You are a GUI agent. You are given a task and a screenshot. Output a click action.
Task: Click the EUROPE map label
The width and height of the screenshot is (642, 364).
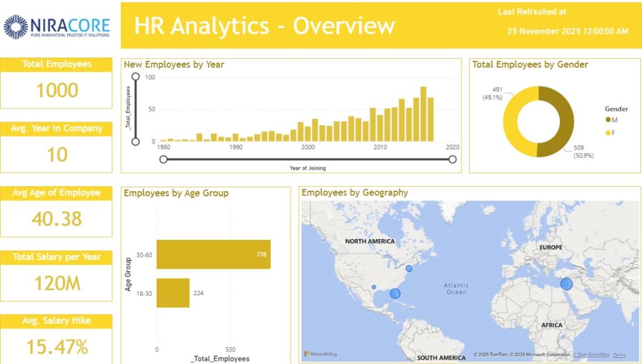point(550,247)
